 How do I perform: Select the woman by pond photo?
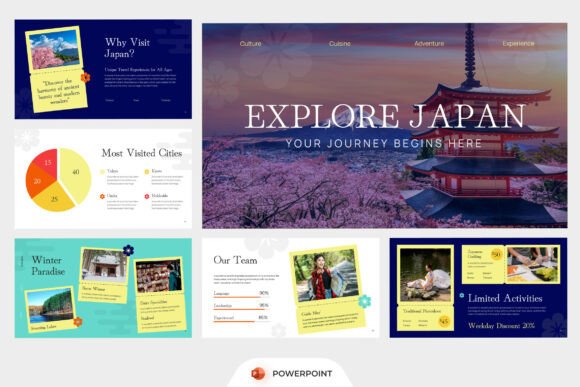pos(425,275)
